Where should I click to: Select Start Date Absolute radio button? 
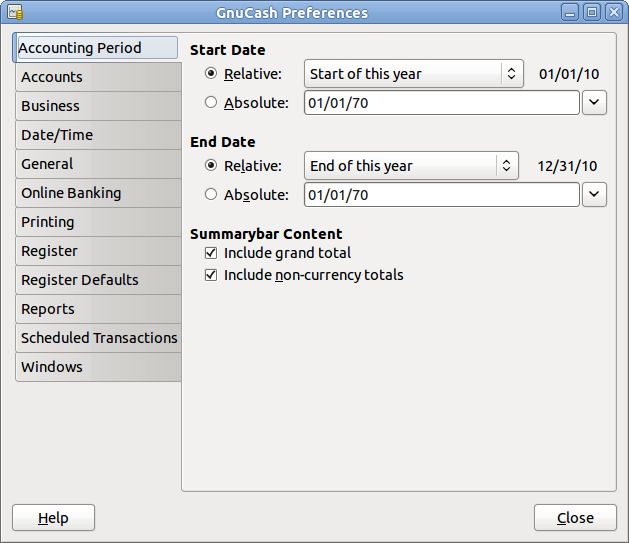pos(211,102)
